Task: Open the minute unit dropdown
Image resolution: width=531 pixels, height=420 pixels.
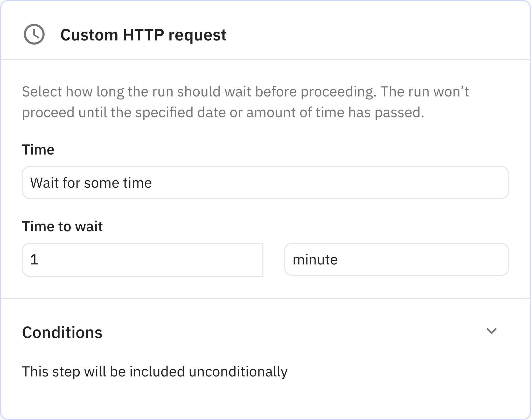Action: pos(396,260)
